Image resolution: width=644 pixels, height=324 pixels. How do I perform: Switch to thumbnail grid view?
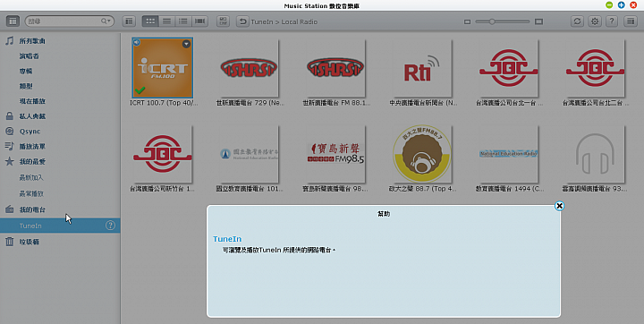pyautogui.click(x=150, y=21)
